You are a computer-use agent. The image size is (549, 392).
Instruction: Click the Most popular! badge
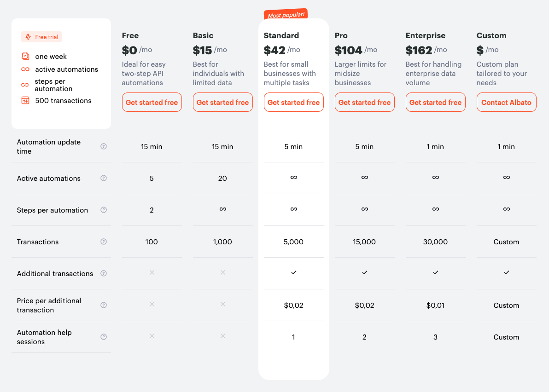286,15
